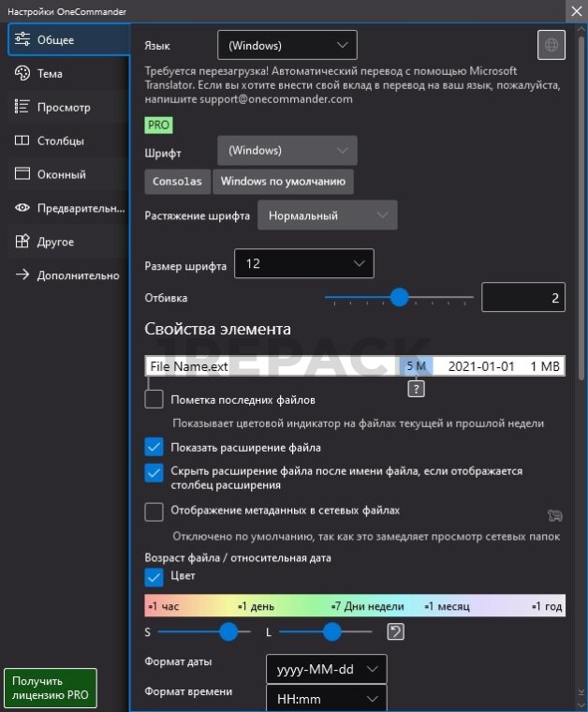
Task: Click the reset arrow beside the L slider
Action: [x=396, y=632]
